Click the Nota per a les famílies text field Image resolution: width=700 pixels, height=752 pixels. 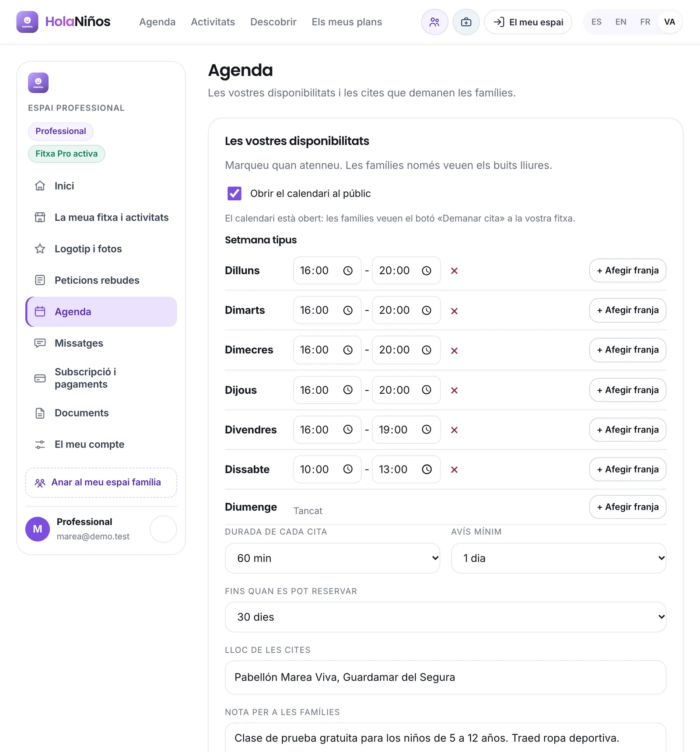point(445,738)
